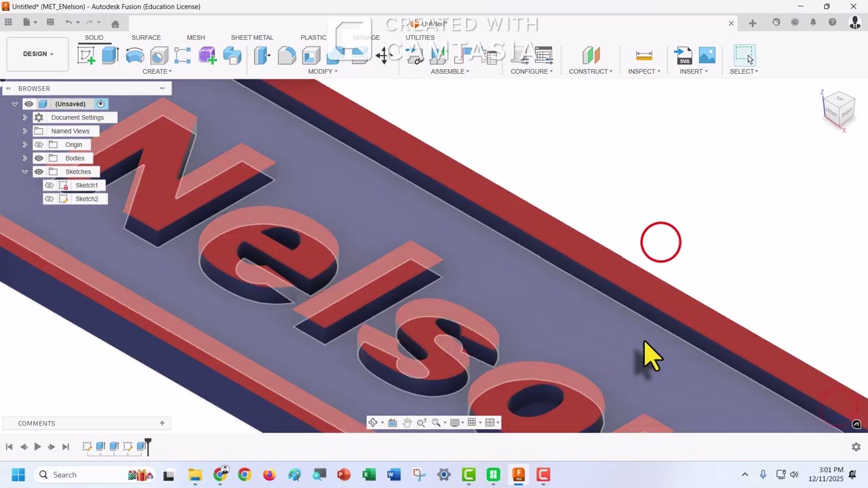Select the Create Form purple box icon
The height and width of the screenshot is (488, 868).
point(208,55)
